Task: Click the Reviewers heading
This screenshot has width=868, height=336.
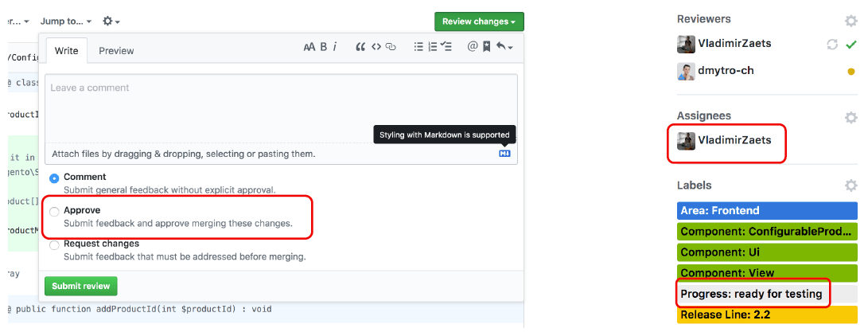Action: point(703,19)
